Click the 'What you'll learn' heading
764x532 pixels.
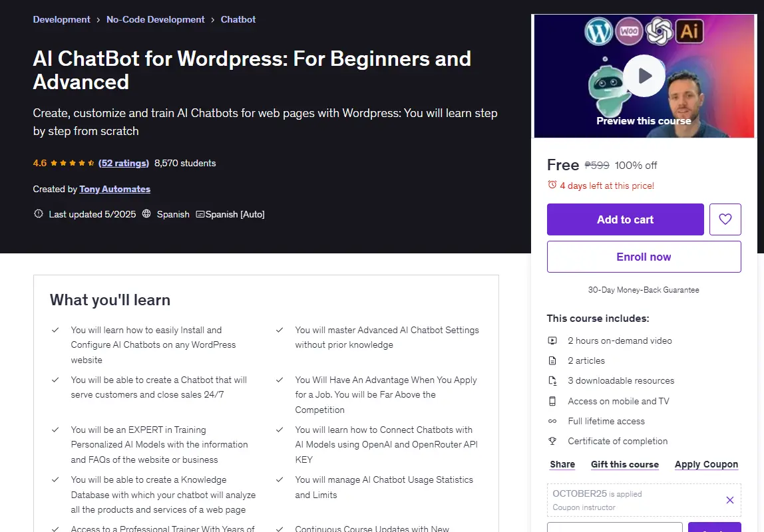110,300
